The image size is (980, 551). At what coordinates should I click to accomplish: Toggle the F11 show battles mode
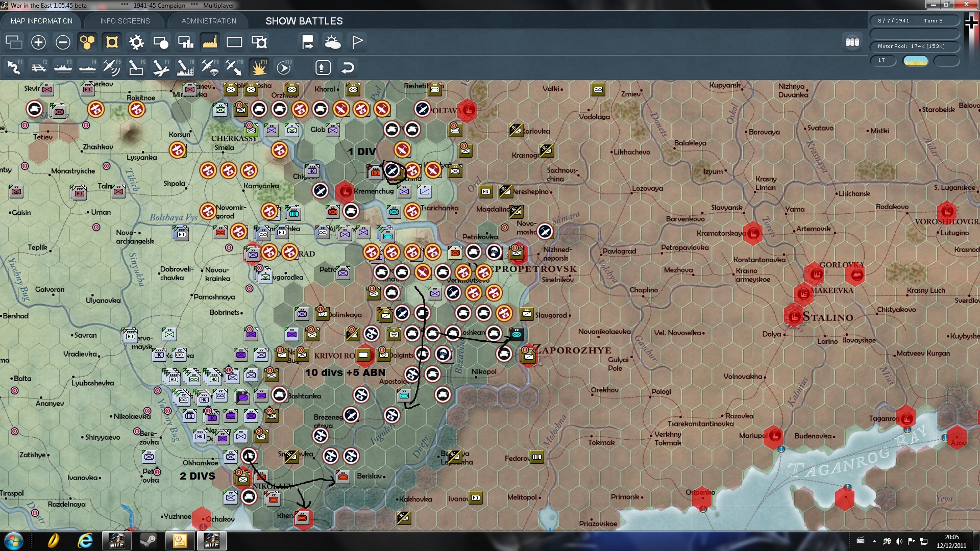[x=259, y=67]
